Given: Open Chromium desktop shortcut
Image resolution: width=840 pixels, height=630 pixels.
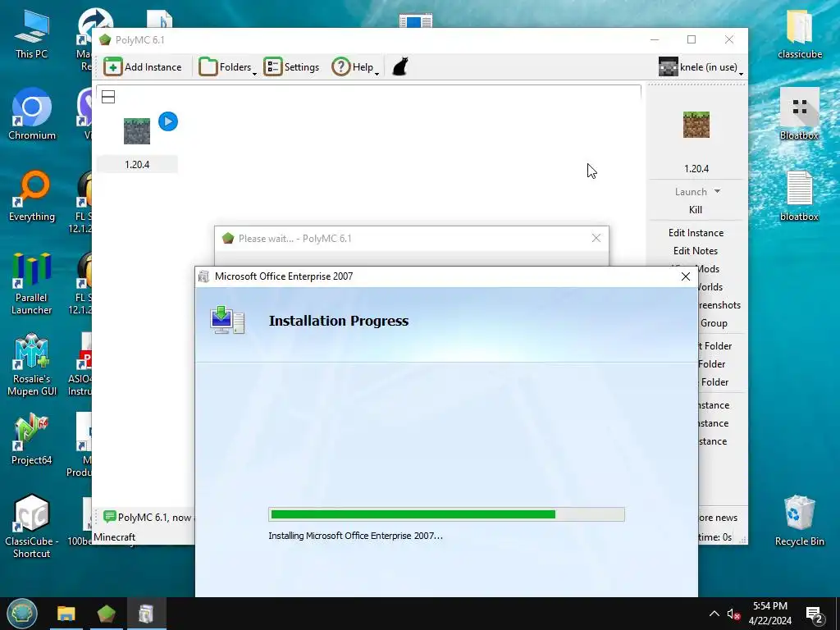Looking at the screenshot, I should tap(32, 113).
